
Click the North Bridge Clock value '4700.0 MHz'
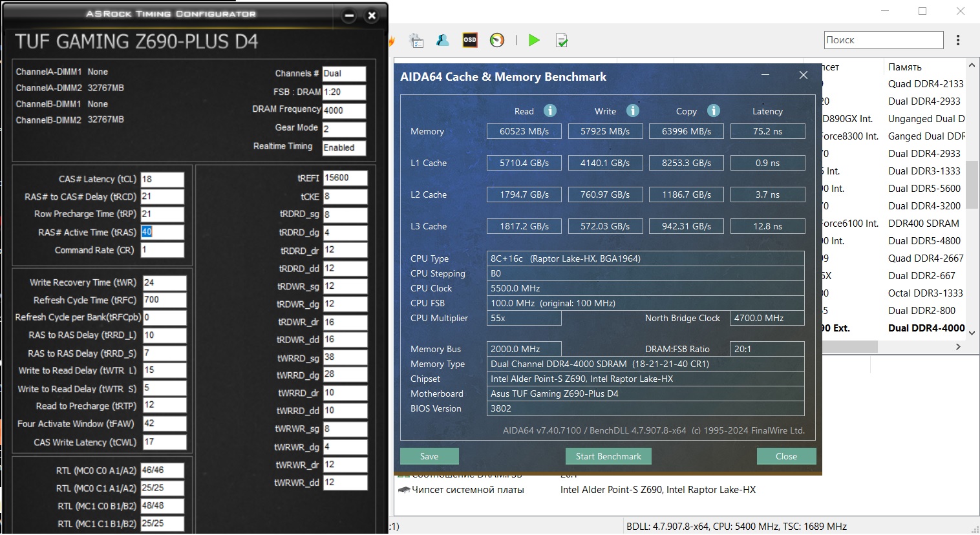point(767,318)
